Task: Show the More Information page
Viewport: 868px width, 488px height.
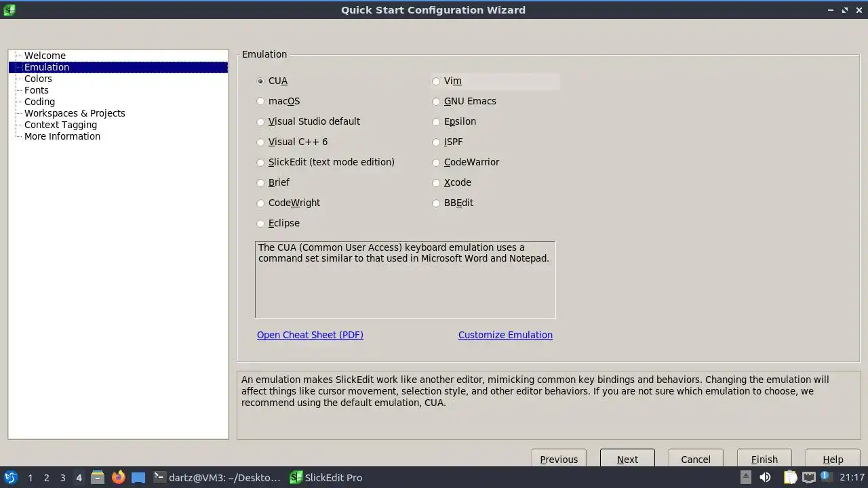Action: (62, 136)
